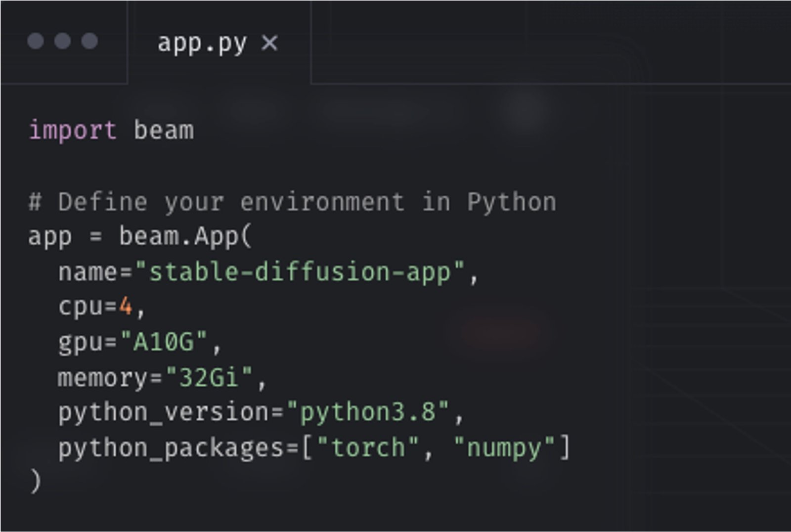The width and height of the screenshot is (791, 532).
Task: Click the gpu string "A10G"
Action: 164,342
